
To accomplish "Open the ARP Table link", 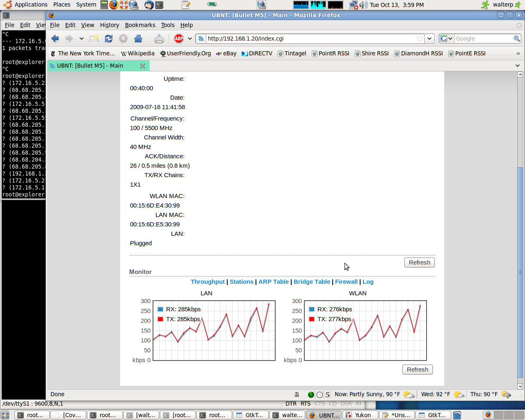I will (x=274, y=282).
